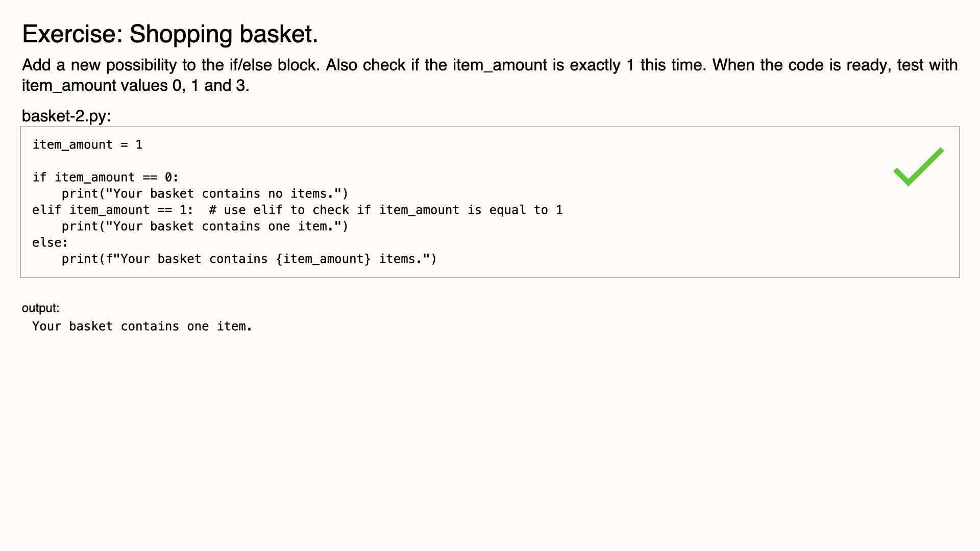Screen dimensions: 980x551
Task: Click the output: label
Action: click(x=40, y=308)
